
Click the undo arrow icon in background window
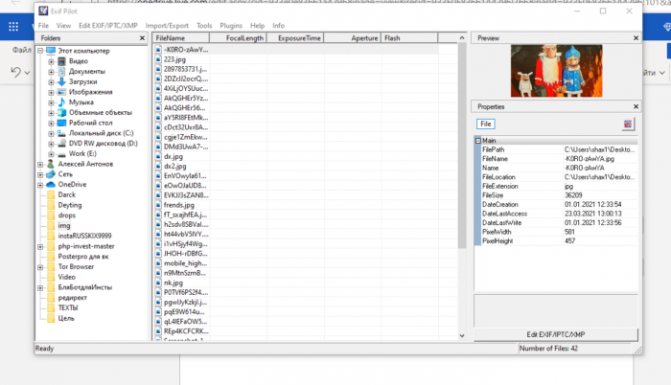15,72
